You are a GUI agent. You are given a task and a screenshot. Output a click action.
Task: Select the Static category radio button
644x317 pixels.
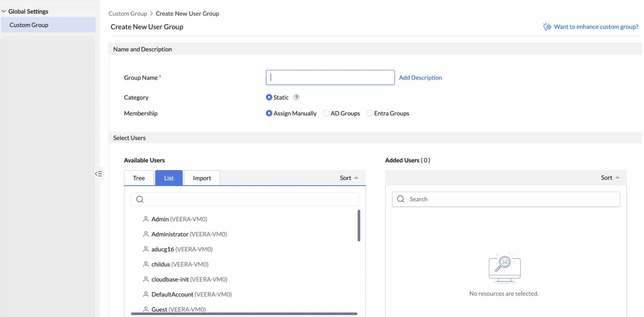coord(269,97)
